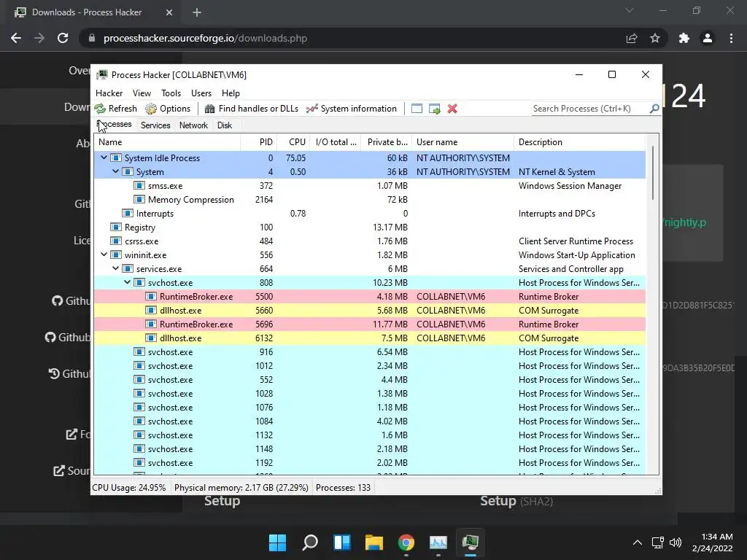747x560 pixels.
Task: Reload the page in Chrome
Action: pos(63,38)
